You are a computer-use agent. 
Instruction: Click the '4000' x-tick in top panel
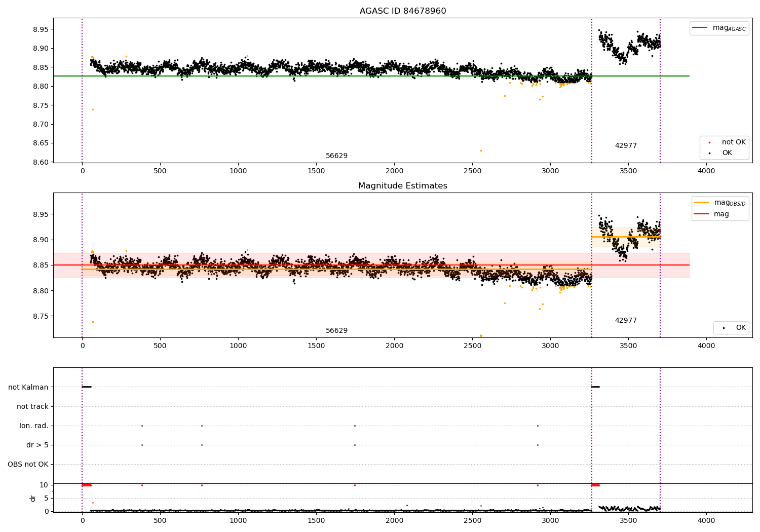706,171
